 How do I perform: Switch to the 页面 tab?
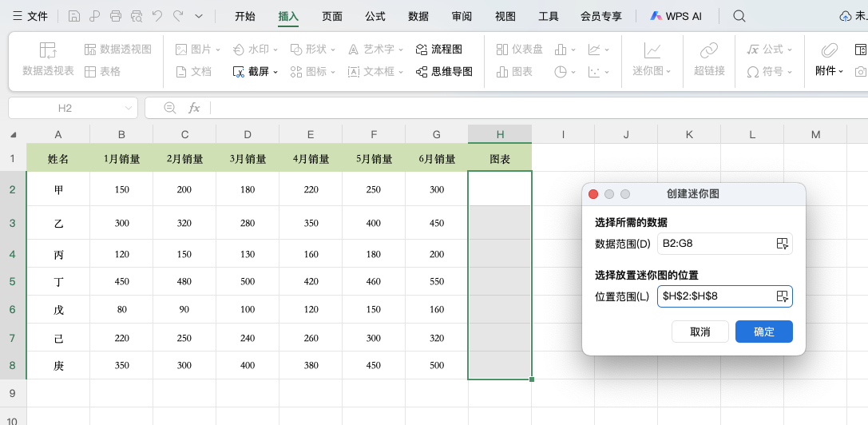(x=332, y=16)
